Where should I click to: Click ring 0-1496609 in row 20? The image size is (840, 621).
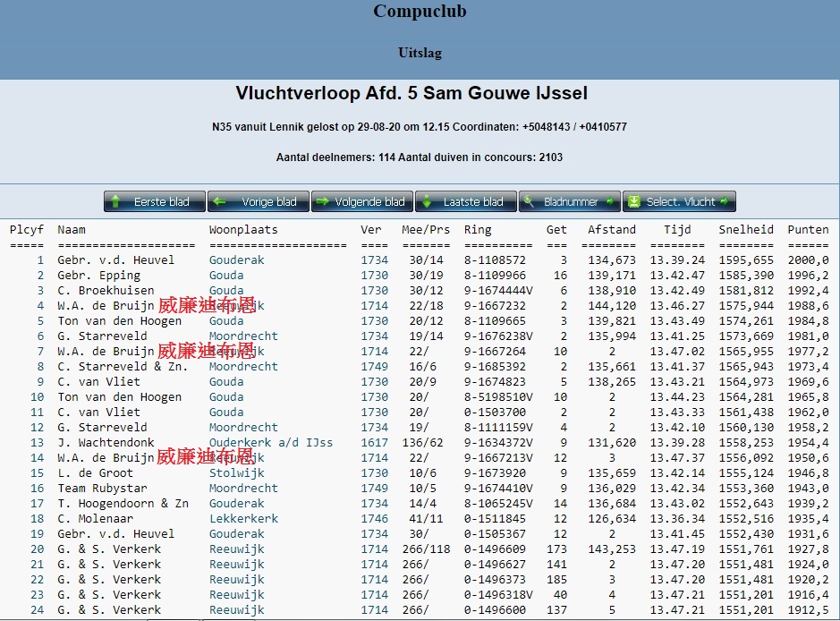click(495, 549)
